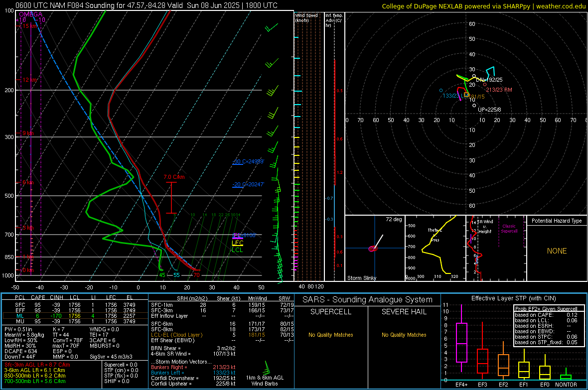Click the MBURST = 0 value
The image size is (588, 390).
tap(105, 346)
